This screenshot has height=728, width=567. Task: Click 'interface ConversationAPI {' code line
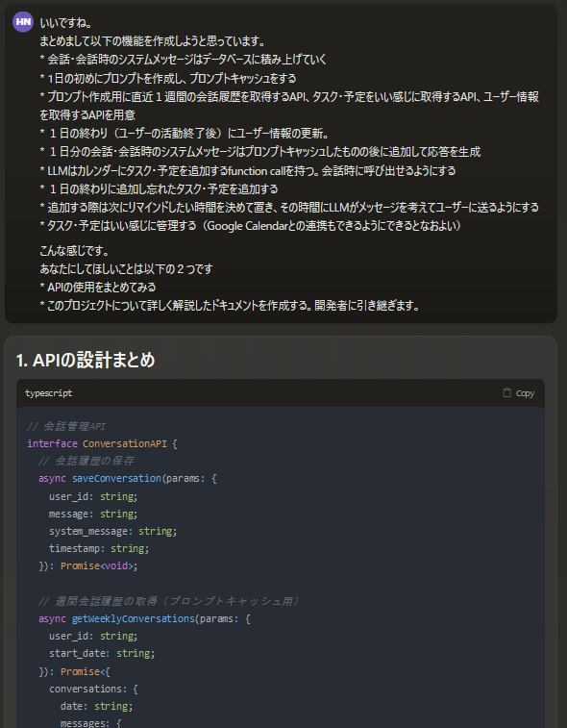102,443
